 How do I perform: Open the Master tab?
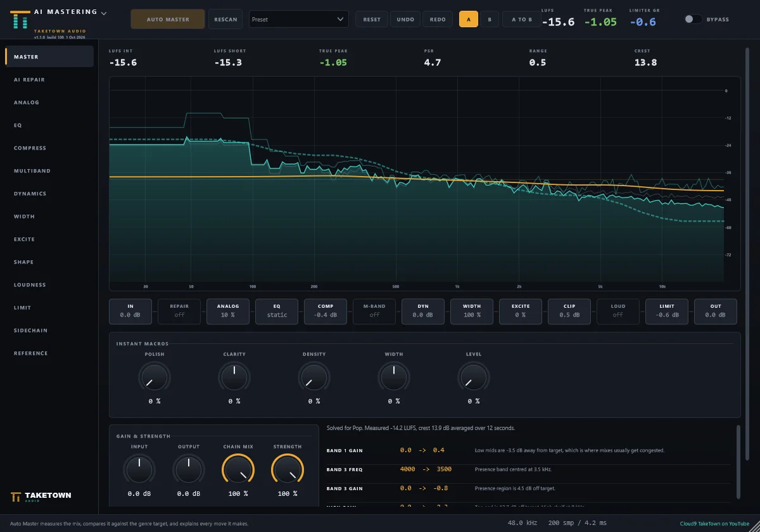coord(49,56)
